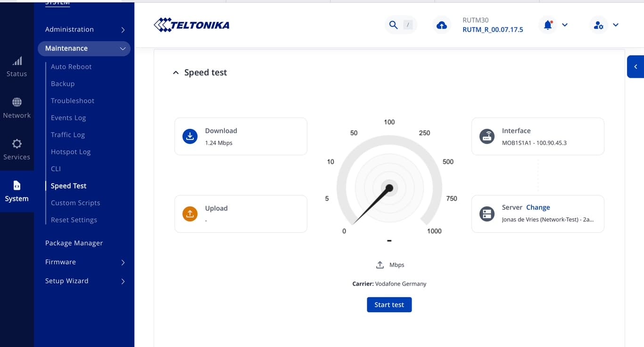Expand the Firmware submenu
644x347 pixels.
[x=123, y=263]
